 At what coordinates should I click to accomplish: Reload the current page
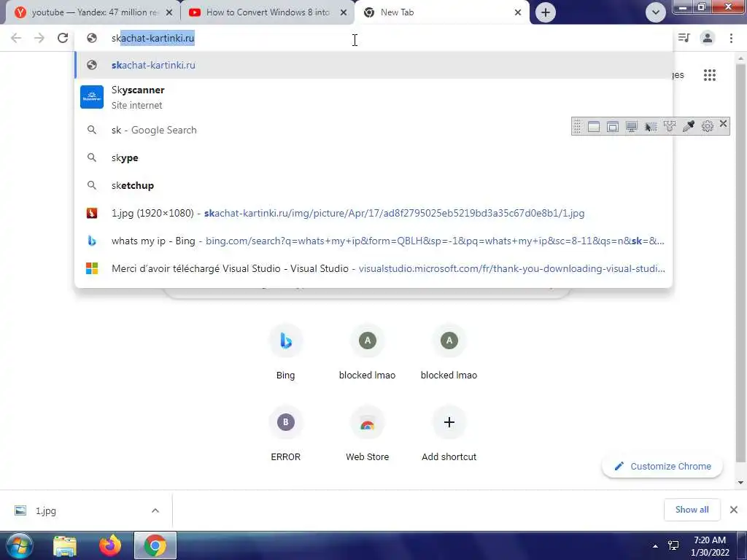[x=63, y=38]
